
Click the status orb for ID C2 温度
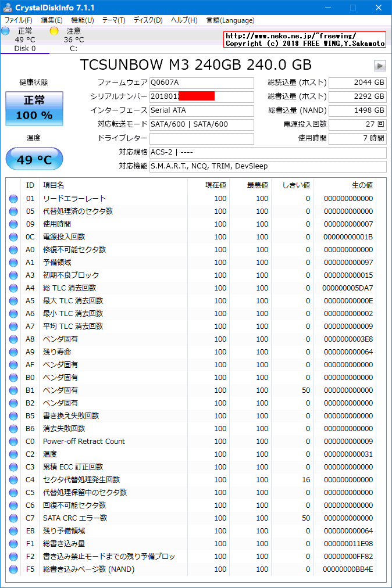pyautogui.click(x=13, y=454)
